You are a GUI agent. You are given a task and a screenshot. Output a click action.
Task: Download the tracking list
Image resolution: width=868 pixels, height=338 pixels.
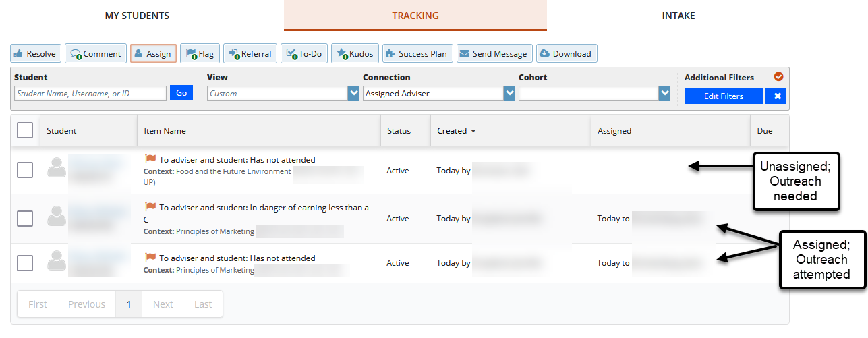point(565,54)
